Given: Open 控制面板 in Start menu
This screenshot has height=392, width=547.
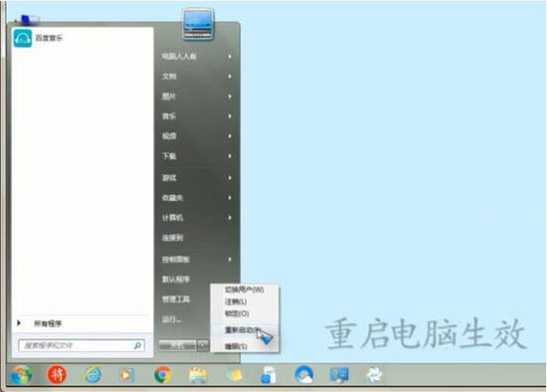Looking at the screenshot, I should pos(176,260).
